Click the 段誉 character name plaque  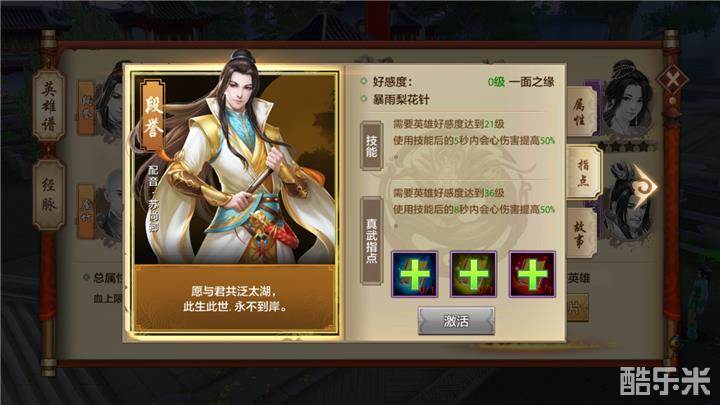(153, 117)
